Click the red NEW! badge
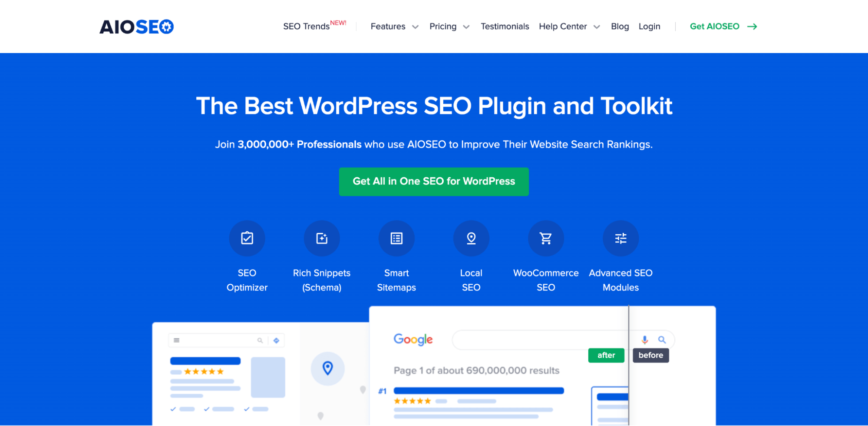 click(x=338, y=23)
